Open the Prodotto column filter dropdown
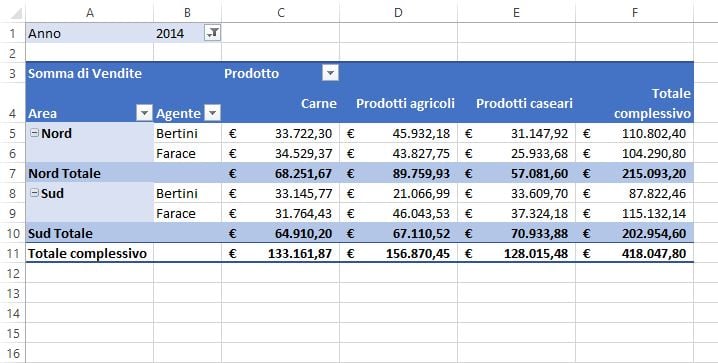This screenshot has width=718, height=363. click(x=330, y=73)
